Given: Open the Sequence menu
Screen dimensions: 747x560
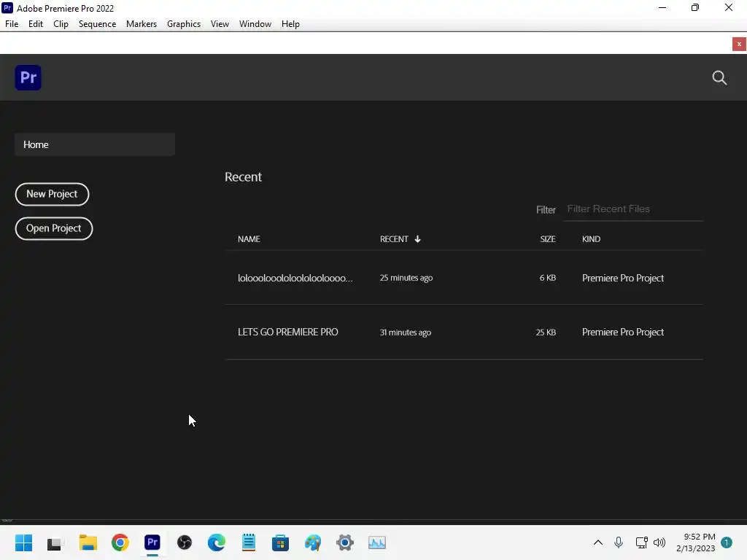Looking at the screenshot, I should [x=97, y=24].
